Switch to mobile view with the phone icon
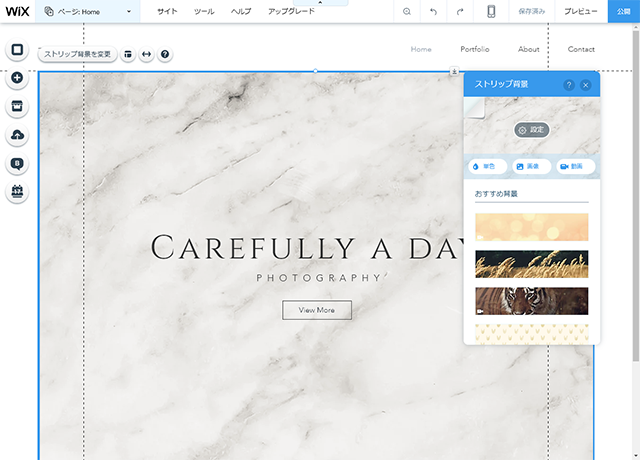This screenshot has height=460, width=640. pos(492,11)
